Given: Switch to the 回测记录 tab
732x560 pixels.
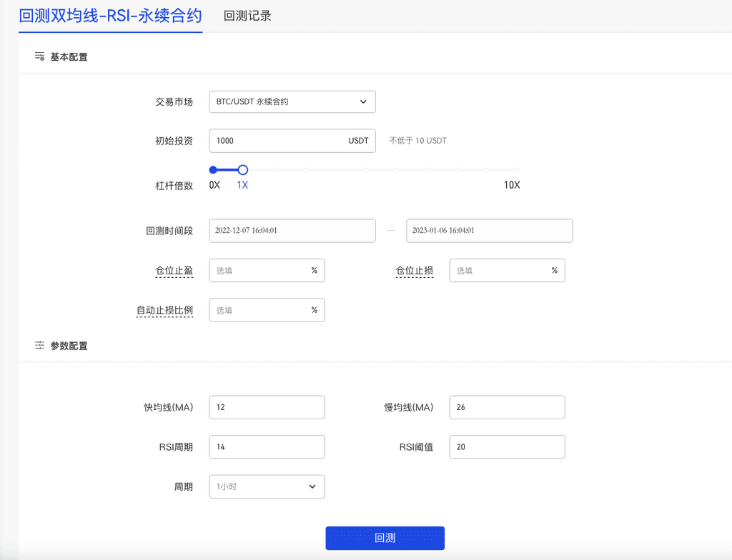Looking at the screenshot, I should (247, 16).
